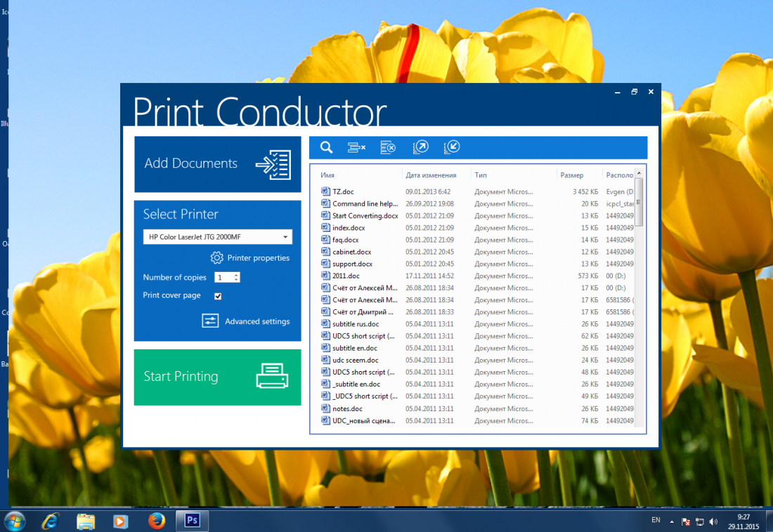Click the Number of copies input field
This screenshot has width=773, height=532.
223,278
